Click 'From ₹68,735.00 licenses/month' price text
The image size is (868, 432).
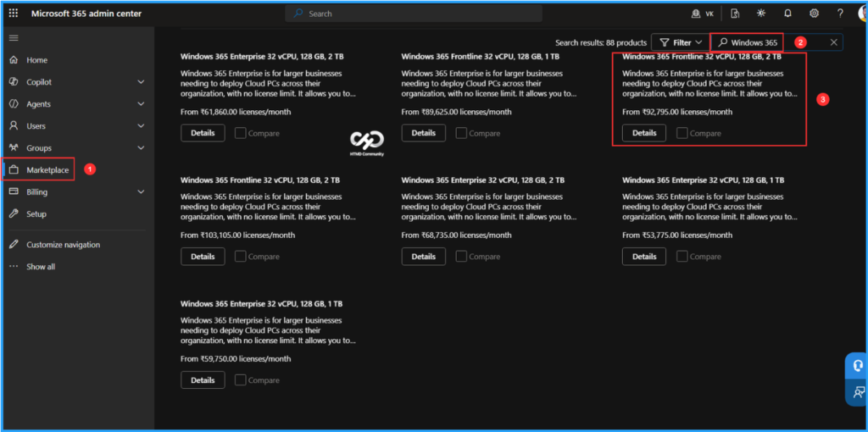[457, 235]
